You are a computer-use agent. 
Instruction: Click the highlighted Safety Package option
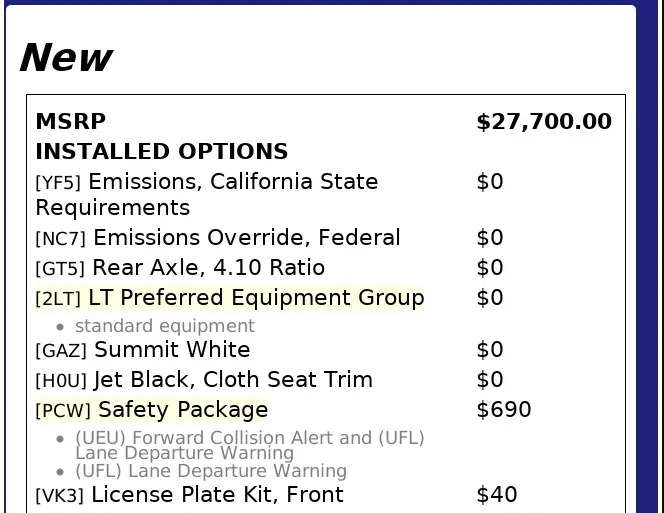click(x=152, y=409)
